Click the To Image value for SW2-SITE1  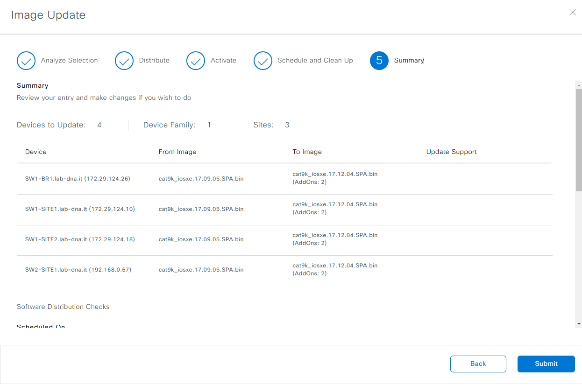(x=335, y=269)
